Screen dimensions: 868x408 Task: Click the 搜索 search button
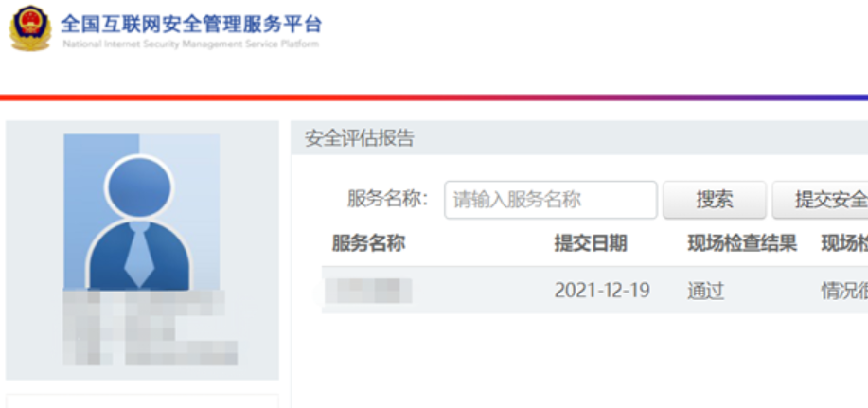[714, 200]
